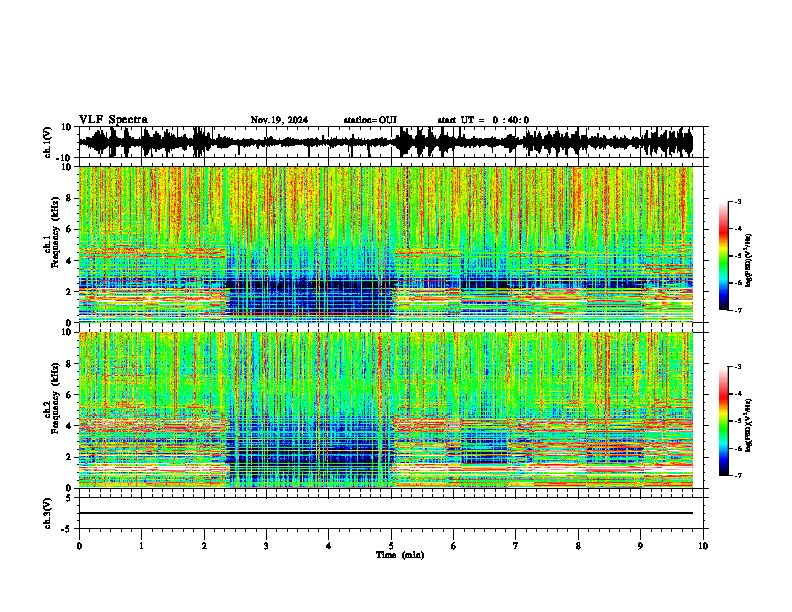Click tick label "10" on the time axis
Image resolution: width=792 pixels, height=612 pixels.
pos(703,546)
